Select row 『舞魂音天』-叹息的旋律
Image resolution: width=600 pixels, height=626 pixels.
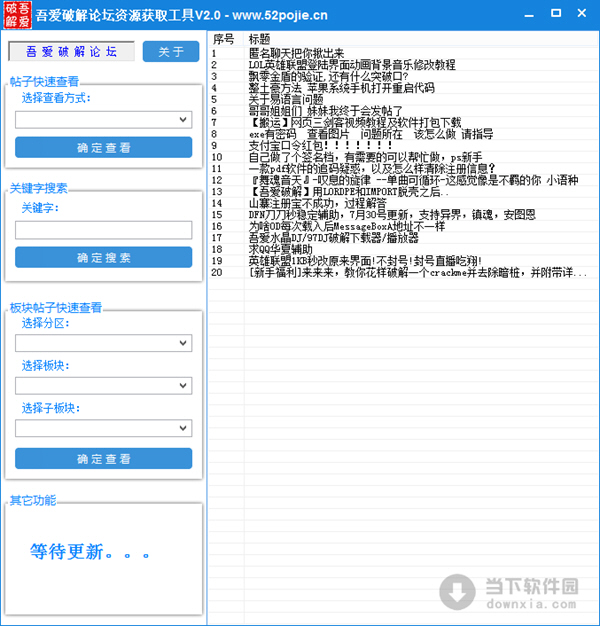tap(403, 180)
